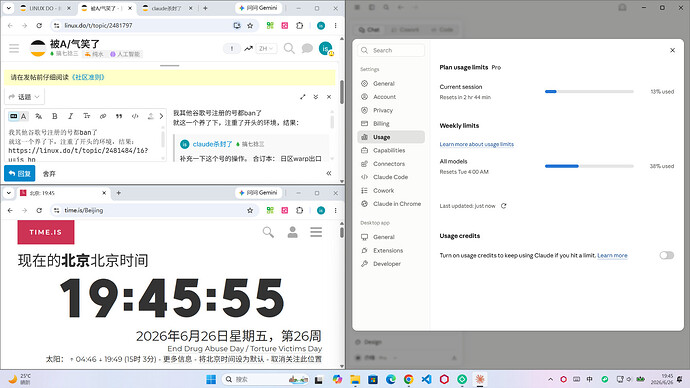The width and height of the screenshot is (690, 388).
Task: Open the time.is account icon
Action: 292,232
